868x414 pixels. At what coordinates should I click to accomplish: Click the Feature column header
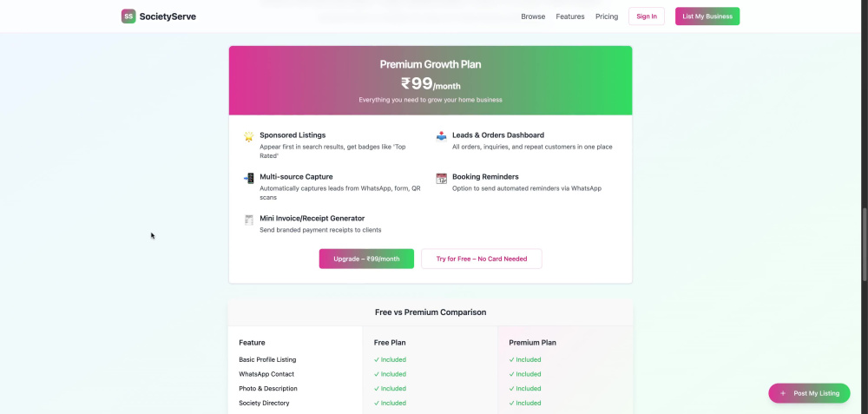pyautogui.click(x=252, y=343)
